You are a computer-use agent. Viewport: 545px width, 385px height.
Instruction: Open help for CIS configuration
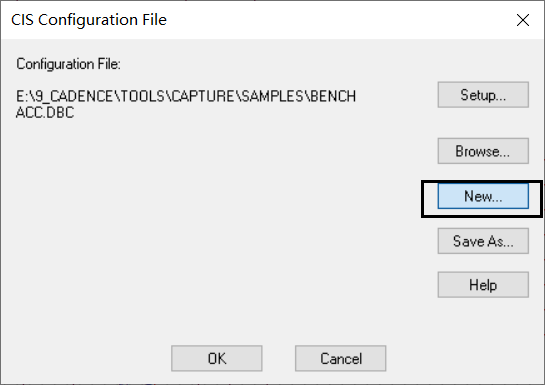pyautogui.click(x=483, y=285)
